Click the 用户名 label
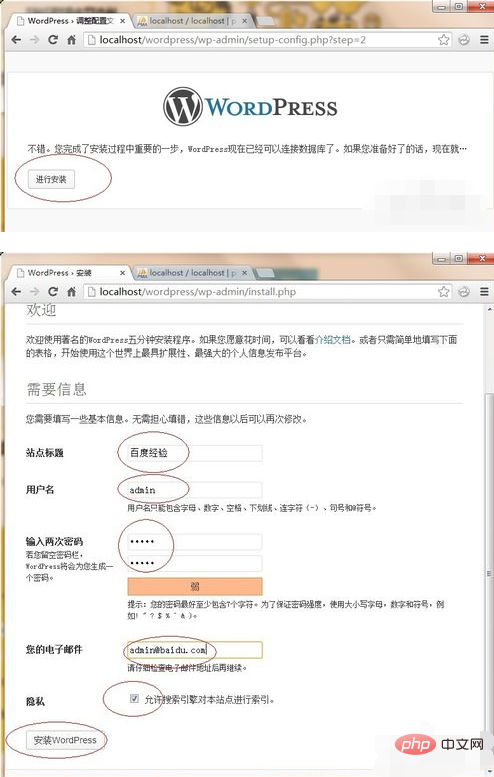The image size is (494, 777). (x=40, y=490)
